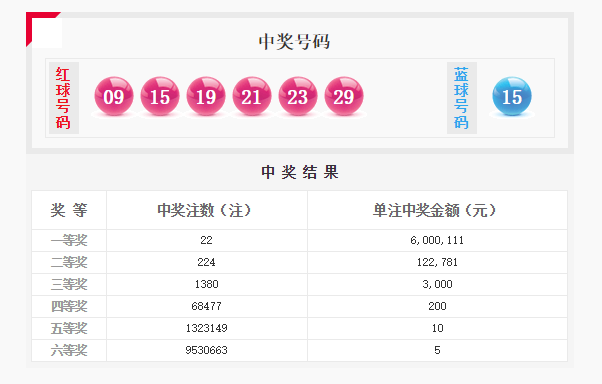Click the third prize count 1380

tap(207, 284)
